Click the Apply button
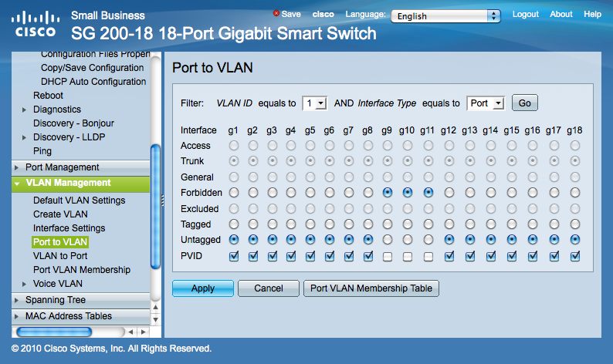The image size is (613, 364). point(203,288)
